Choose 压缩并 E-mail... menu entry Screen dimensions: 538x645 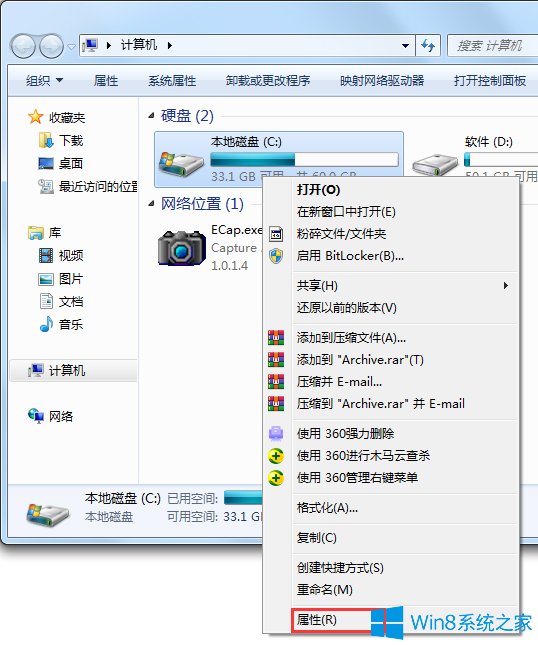(x=391, y=382)
